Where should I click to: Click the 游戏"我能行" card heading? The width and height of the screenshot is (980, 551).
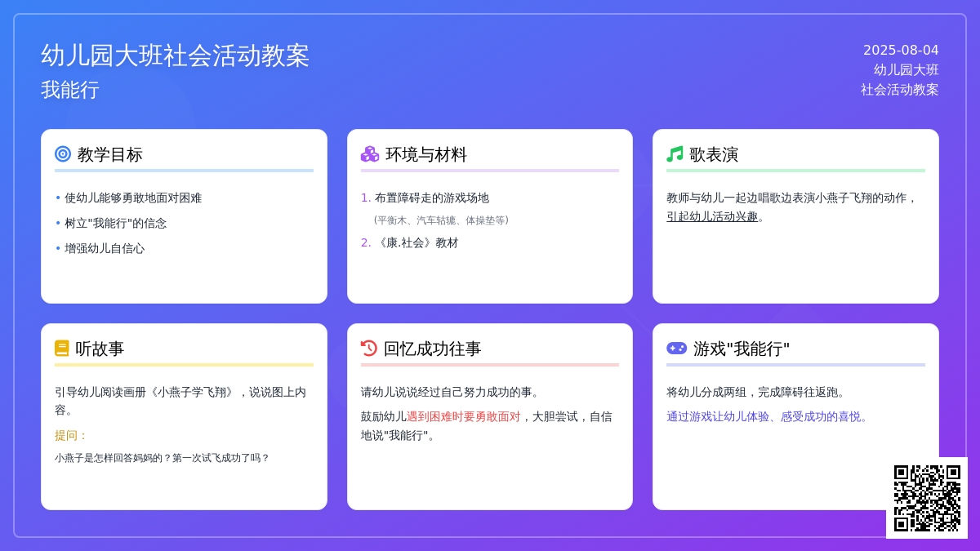coord(742,349)
